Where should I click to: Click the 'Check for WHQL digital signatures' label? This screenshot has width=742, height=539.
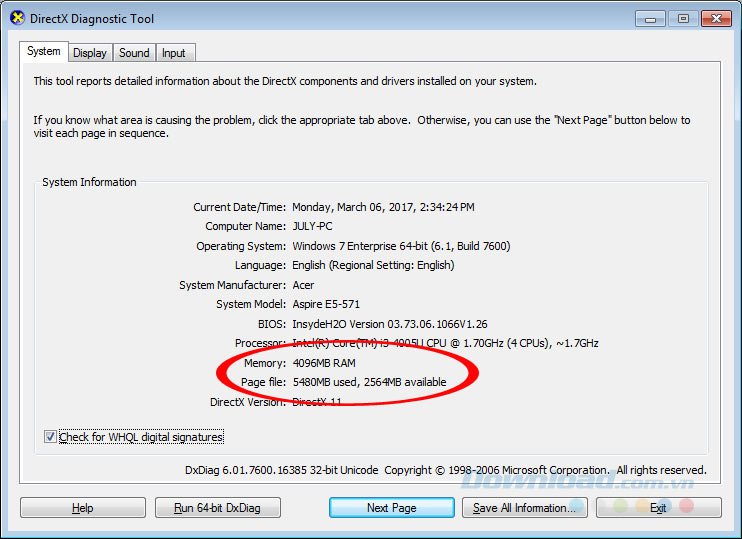(x=141, y=436)
